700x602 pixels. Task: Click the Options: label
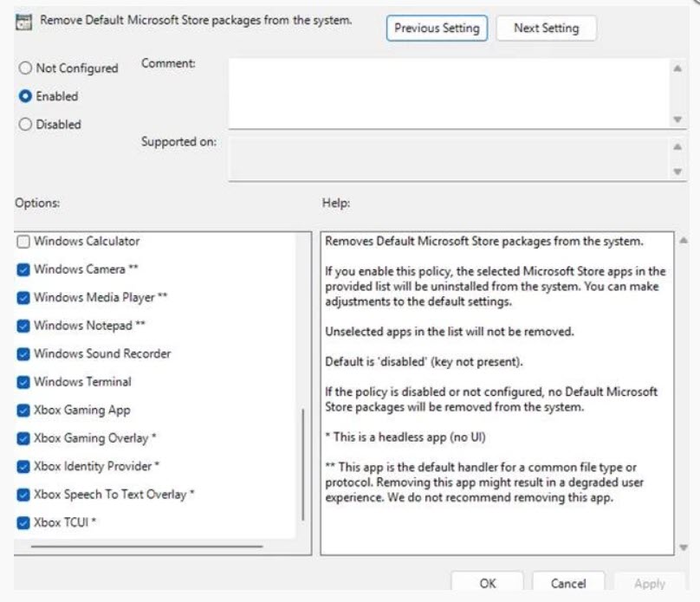coord(37,203)
